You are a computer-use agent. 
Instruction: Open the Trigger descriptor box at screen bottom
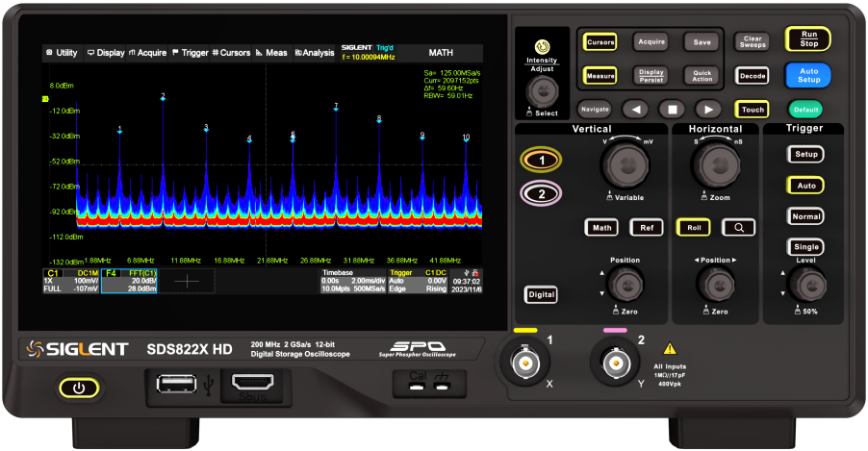coord(418,281)
